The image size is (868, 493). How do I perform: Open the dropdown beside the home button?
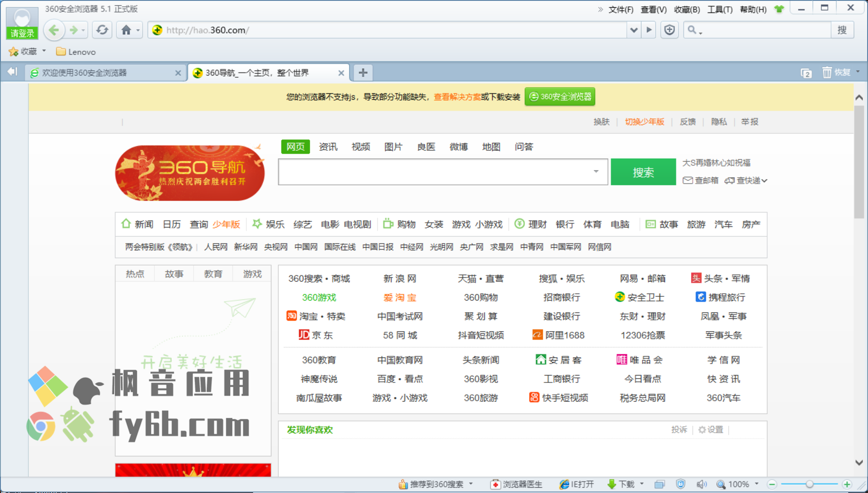(x=138, y=31)
